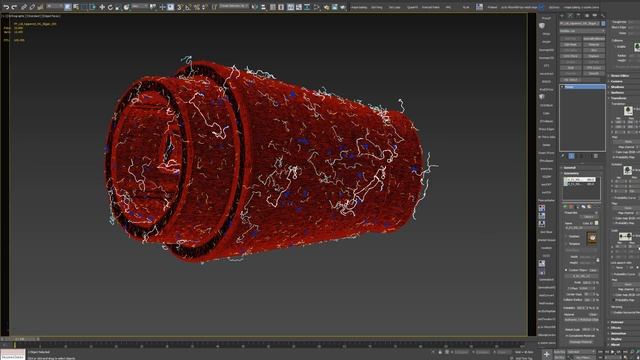The image size is (640, 360).
Task: Activate the Select and Scale tool
Action: point(118,7)
